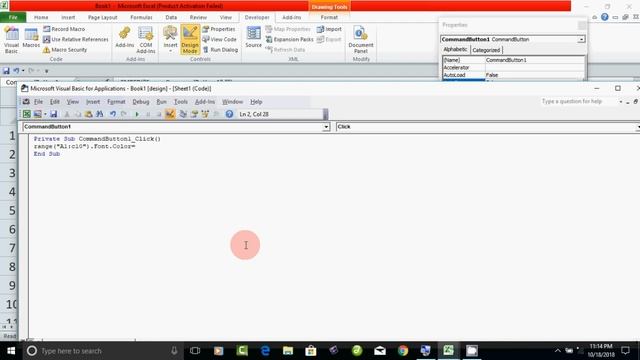Open Document Panel in Modify group
Screen dimensions: 640x360
pos(361,40)
